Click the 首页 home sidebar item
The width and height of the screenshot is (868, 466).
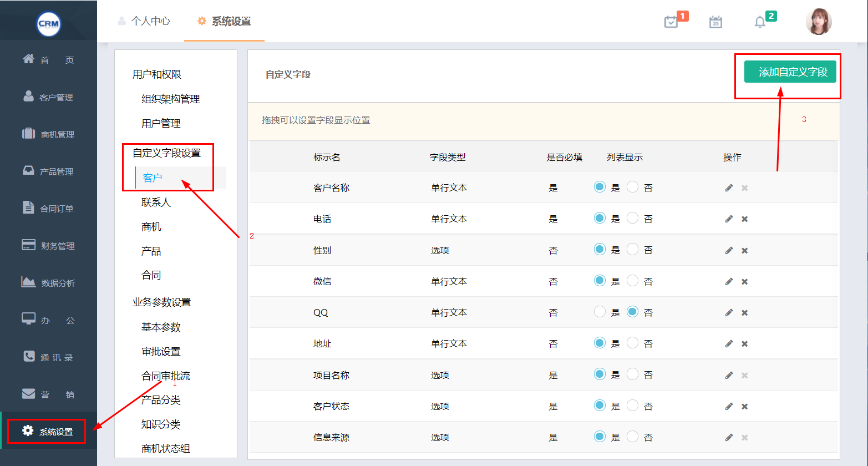coord(48,59)
